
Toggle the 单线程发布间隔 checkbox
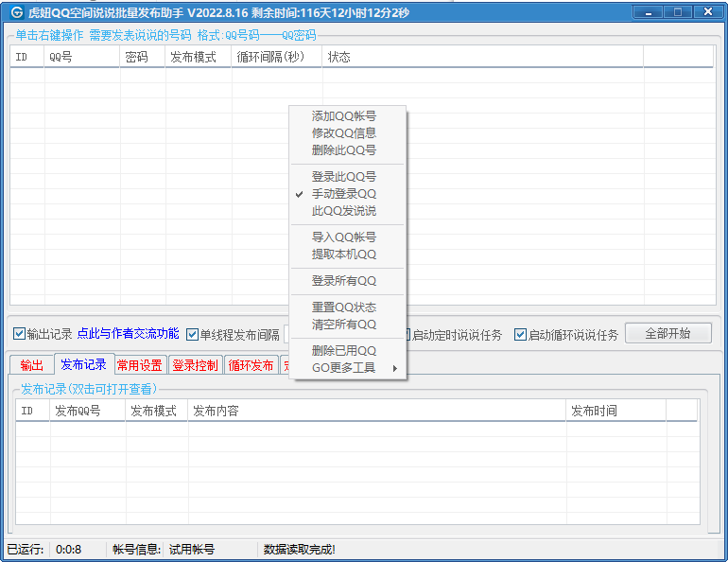[192, 334]
